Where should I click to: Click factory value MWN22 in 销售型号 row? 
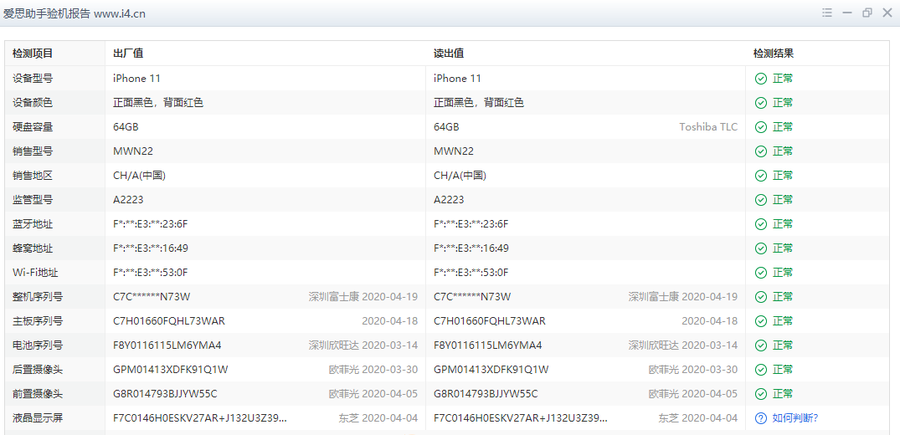[x=133, y=152]
